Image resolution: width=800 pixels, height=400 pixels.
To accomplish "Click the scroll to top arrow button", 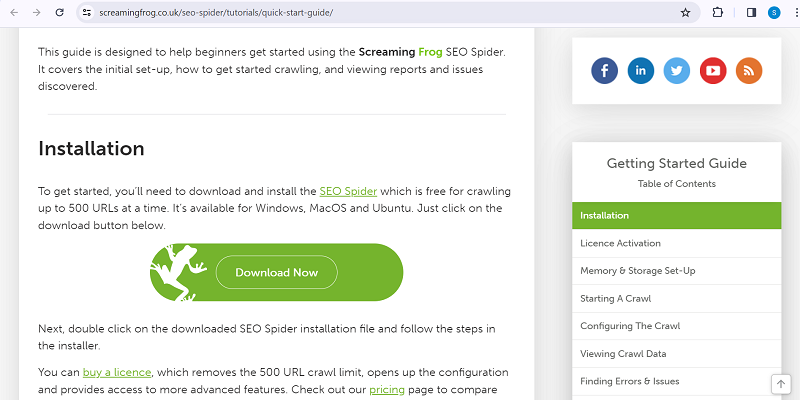I will coord(780,385).
